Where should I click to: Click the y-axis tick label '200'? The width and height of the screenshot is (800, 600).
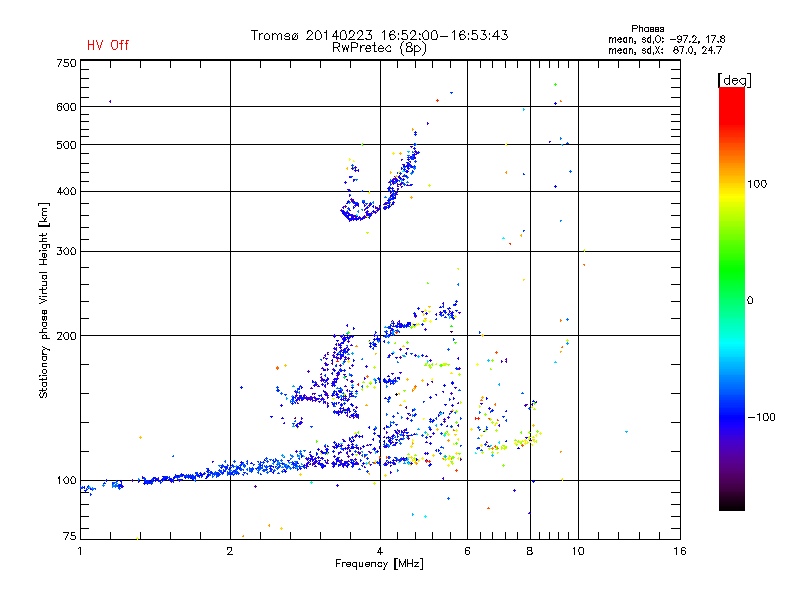pos(66,336)
